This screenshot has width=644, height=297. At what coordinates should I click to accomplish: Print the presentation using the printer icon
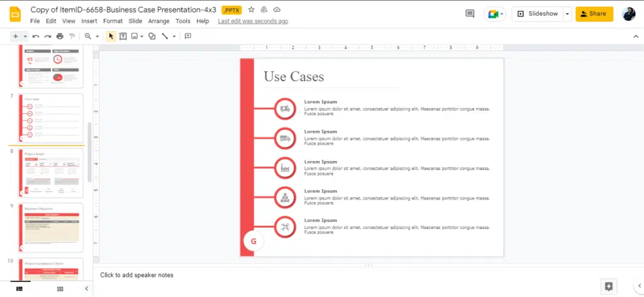(x=60, y=36)
